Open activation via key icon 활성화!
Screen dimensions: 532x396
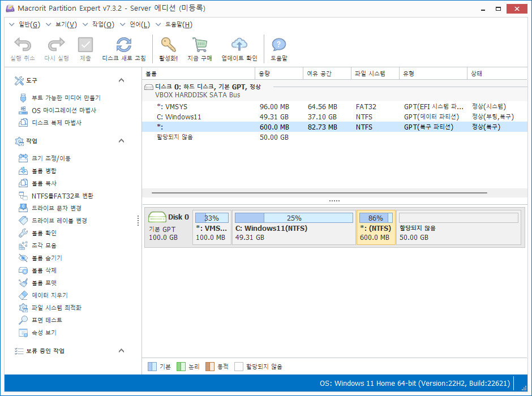[x=168, y=45]
